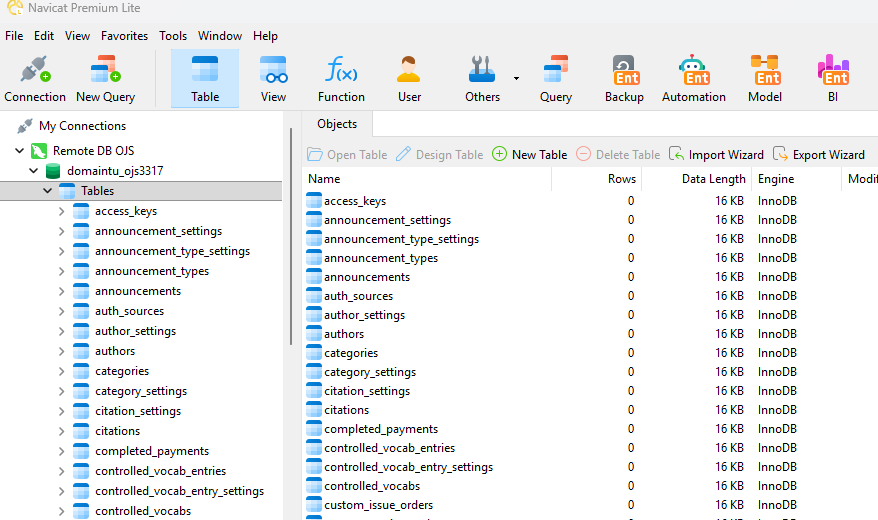
Task: Open the Connection tool
Action: [35, 79]
